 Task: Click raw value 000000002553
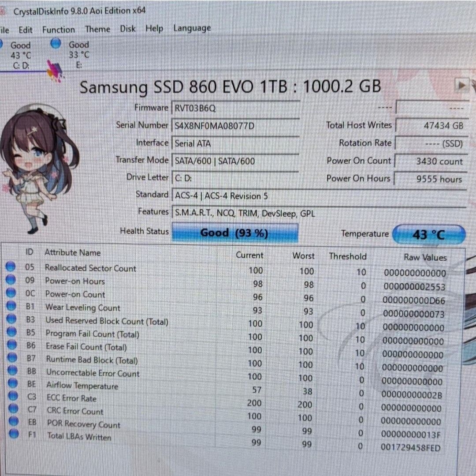coord(414,286)
